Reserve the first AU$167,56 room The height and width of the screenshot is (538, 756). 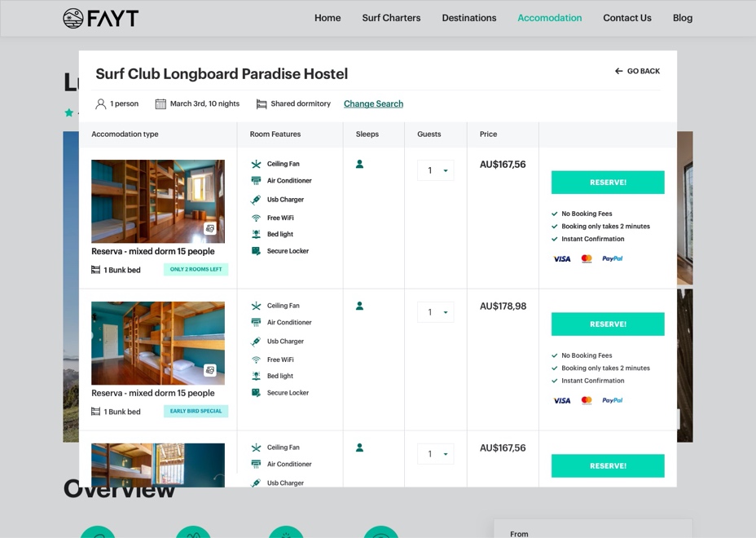[608, 183]
